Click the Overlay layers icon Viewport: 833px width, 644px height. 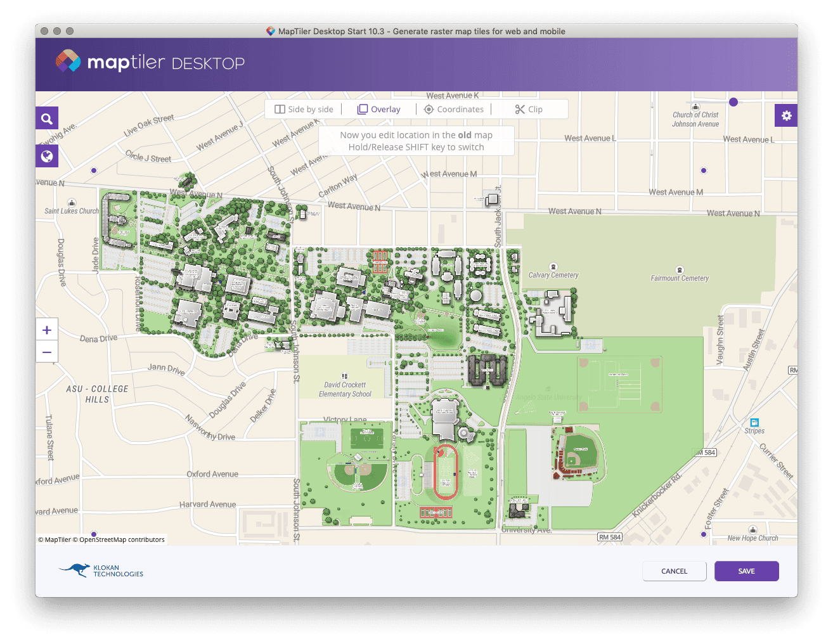click(363, 109)
